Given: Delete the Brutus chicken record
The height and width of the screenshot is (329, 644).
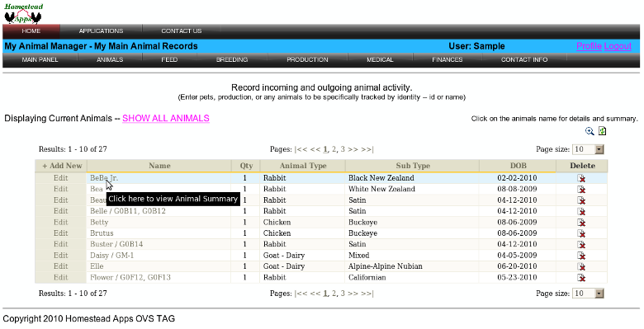Looking at the screenshot, I should tap(581, 233).
